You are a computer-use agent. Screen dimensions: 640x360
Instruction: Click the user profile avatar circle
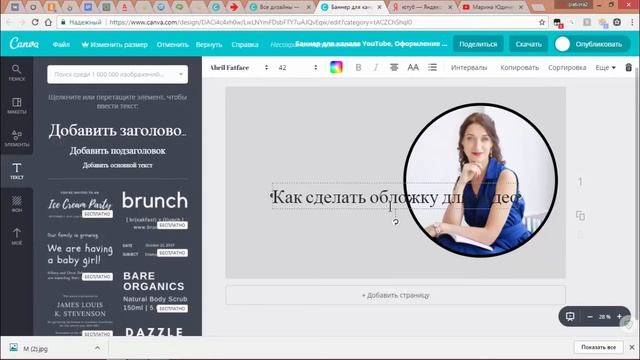(x=562, y=44)
